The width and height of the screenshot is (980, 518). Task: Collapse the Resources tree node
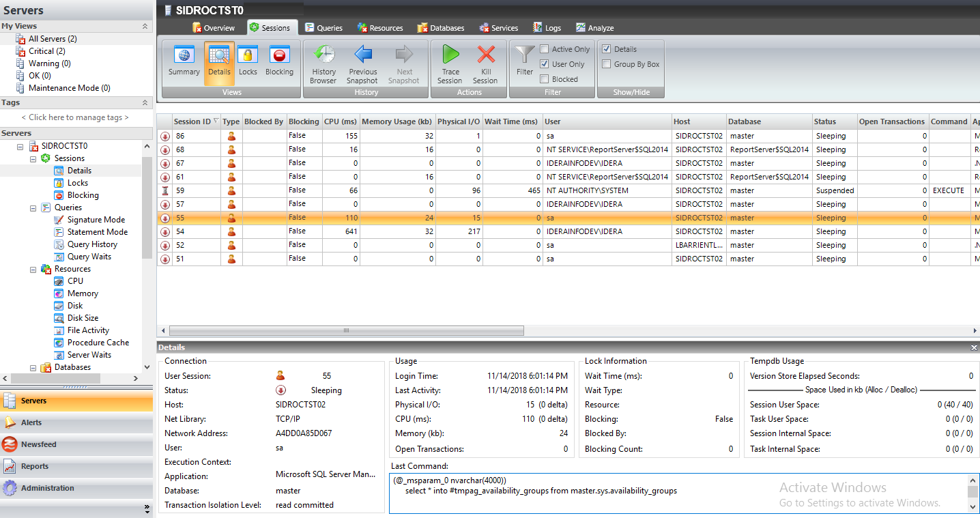tap(33, 269)
